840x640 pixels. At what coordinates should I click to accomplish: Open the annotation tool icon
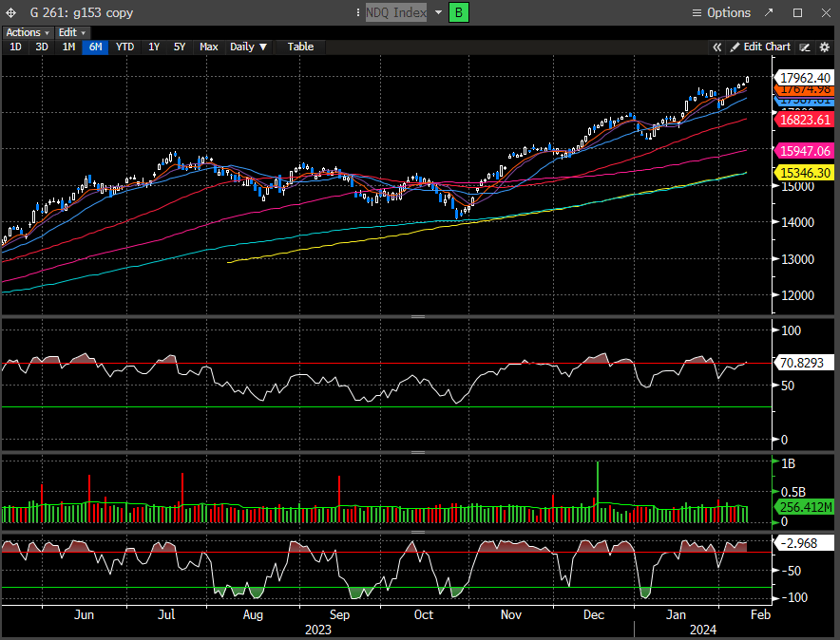click(805, 47)
